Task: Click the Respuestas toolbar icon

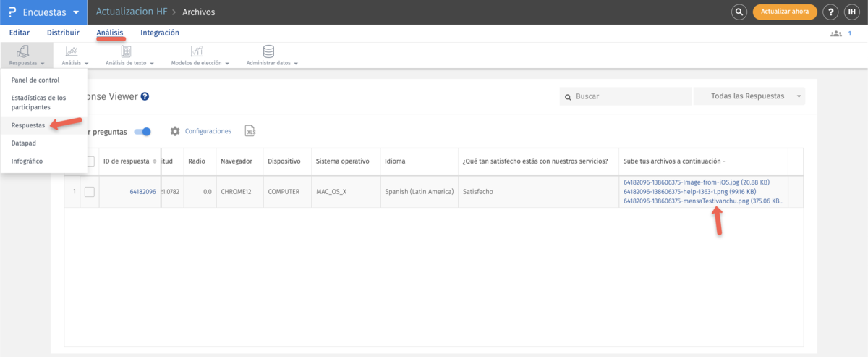Action: 23,51
